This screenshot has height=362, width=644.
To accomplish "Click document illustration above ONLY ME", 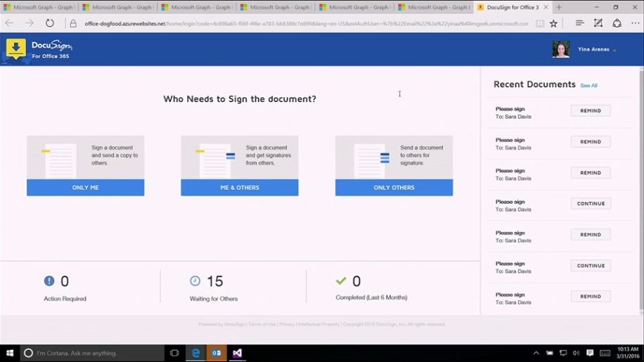I will coord(60,161).
